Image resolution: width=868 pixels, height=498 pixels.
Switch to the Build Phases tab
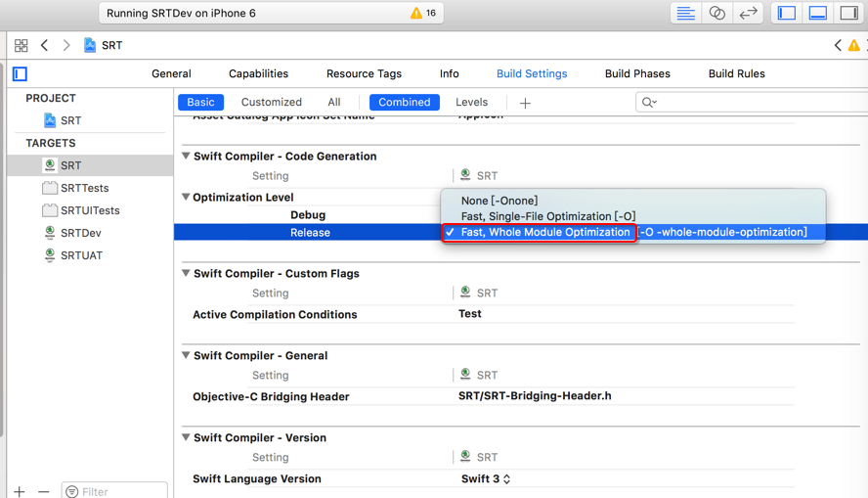point(637,73)
